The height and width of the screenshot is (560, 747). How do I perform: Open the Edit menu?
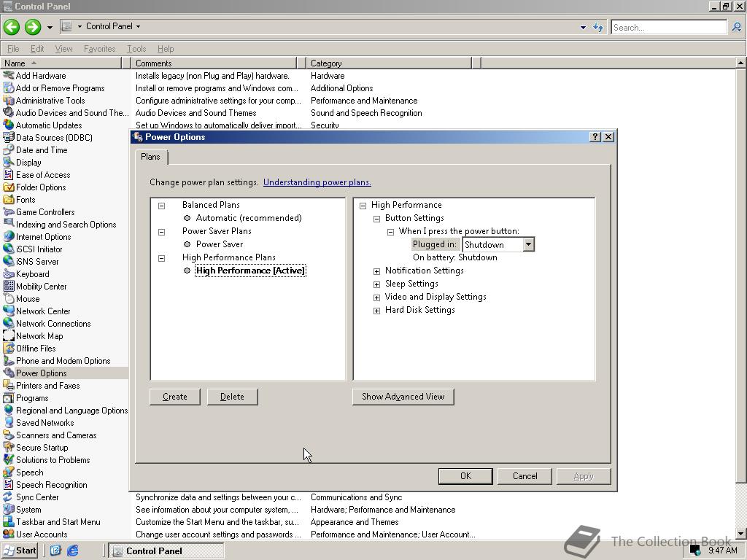tap(37, 49)
